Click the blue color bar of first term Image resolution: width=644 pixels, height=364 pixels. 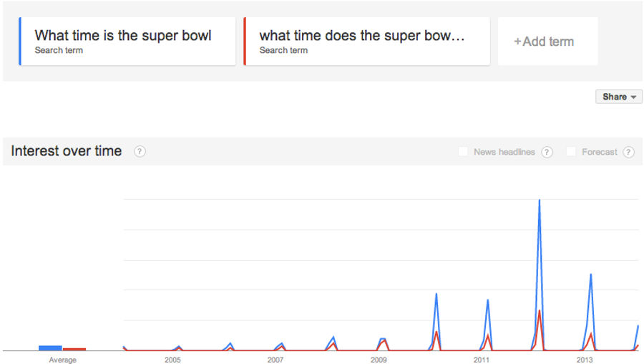[x=20, y=41]
